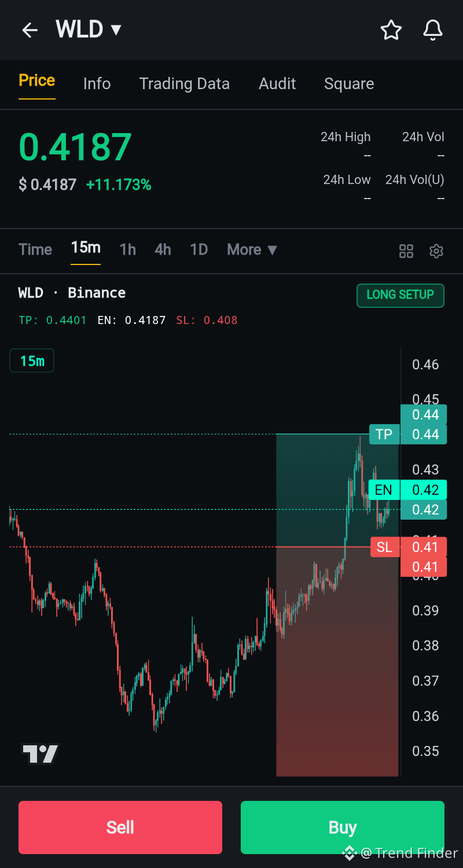Switch to the Price tab
463x868 pixels.
click(37, 80)
